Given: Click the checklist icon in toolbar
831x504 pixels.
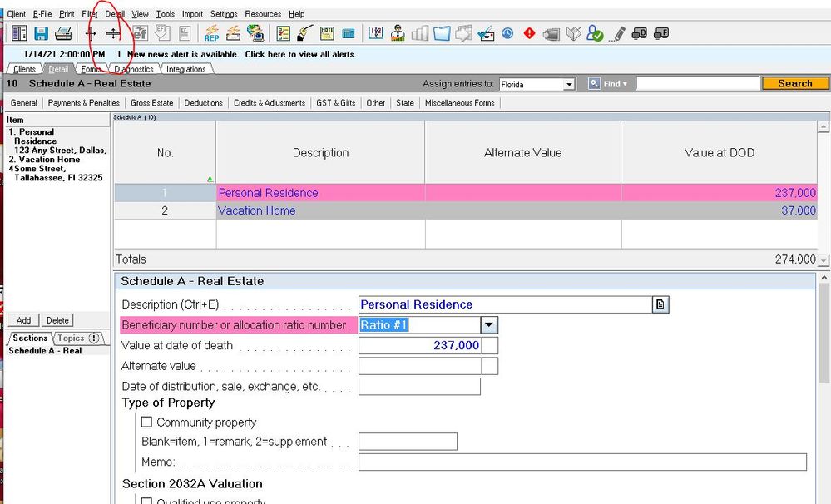Looking at the screenshot, I should click(x=284, y=33).
